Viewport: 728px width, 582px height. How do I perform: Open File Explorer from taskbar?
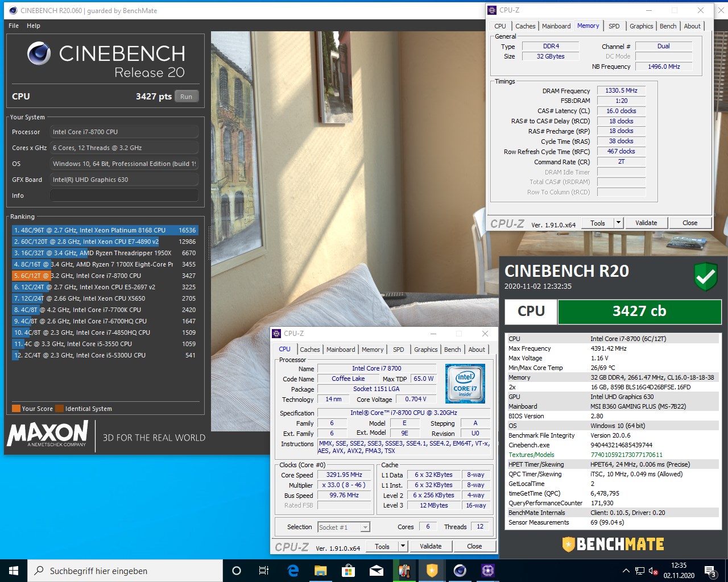click(321, 571)
